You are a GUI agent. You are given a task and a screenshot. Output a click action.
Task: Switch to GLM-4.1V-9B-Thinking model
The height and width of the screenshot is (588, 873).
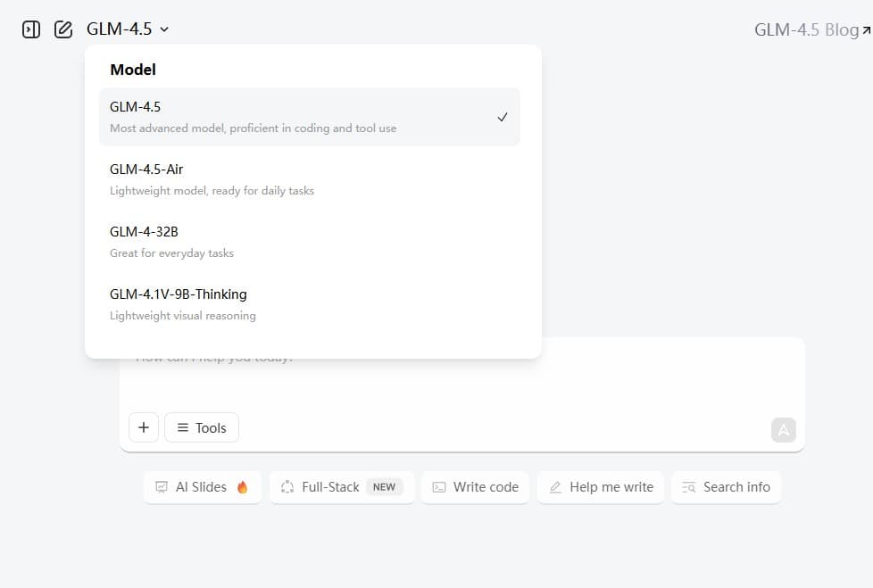pyautogui.click(x=310, y=303)
